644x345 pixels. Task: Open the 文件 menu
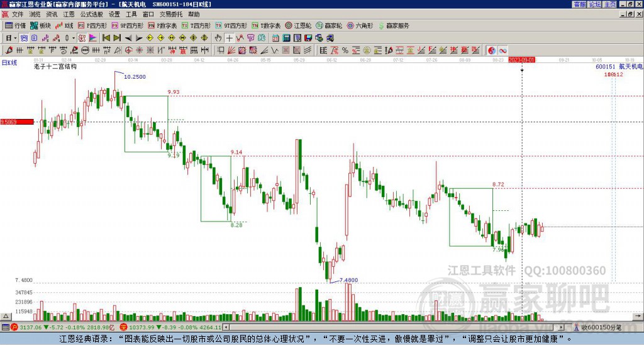click(17, 14)
